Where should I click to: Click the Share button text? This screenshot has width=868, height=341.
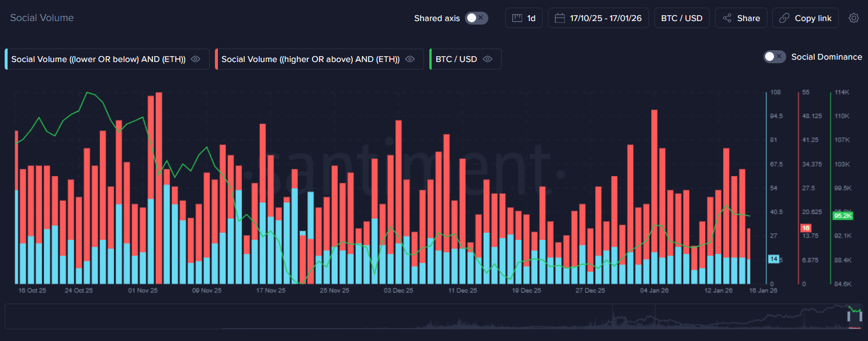748,18
